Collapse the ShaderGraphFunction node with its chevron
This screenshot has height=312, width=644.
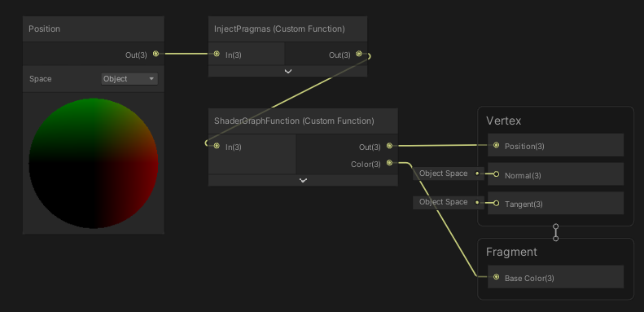click(x=303, y=181)
